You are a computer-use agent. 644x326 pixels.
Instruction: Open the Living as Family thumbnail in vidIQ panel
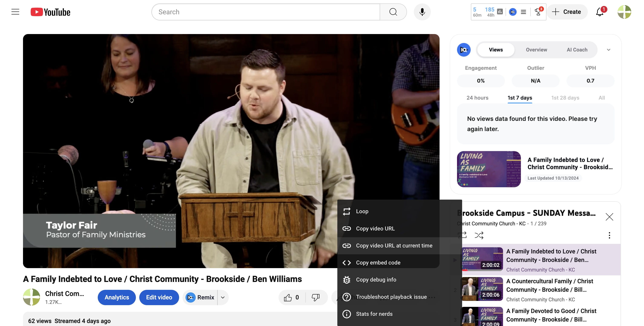tap(489, 169)
